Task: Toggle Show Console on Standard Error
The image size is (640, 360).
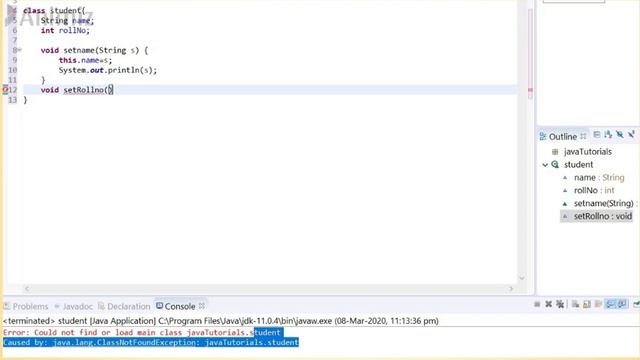Action: pyautogui.click(x=622, y=304)
